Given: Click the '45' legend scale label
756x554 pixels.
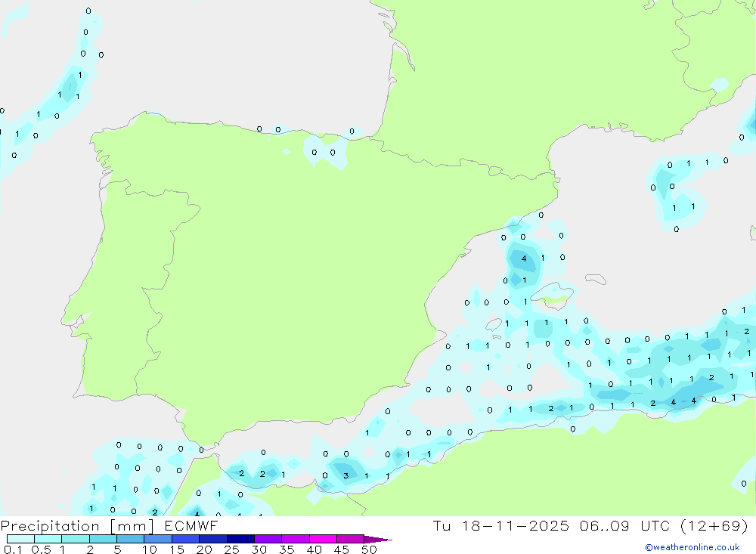Looking at the screenshot, I should (342, 549).
